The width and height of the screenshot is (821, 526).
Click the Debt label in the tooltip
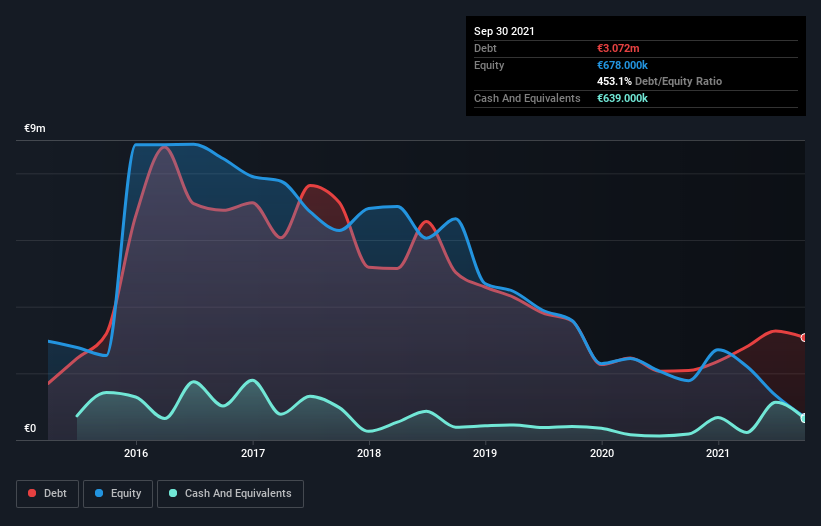point(485,48)
